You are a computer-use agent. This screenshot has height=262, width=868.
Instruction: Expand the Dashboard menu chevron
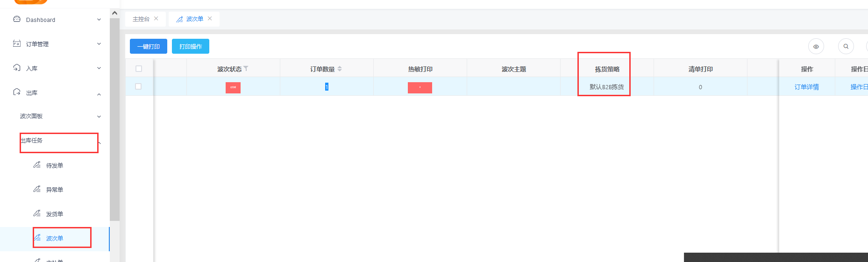(x=99, y=20)
